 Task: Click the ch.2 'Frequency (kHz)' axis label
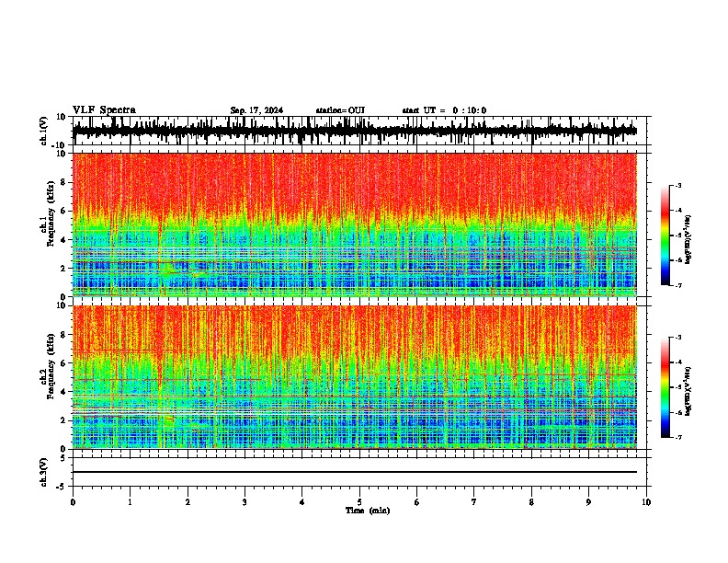(x=51, y=366)
